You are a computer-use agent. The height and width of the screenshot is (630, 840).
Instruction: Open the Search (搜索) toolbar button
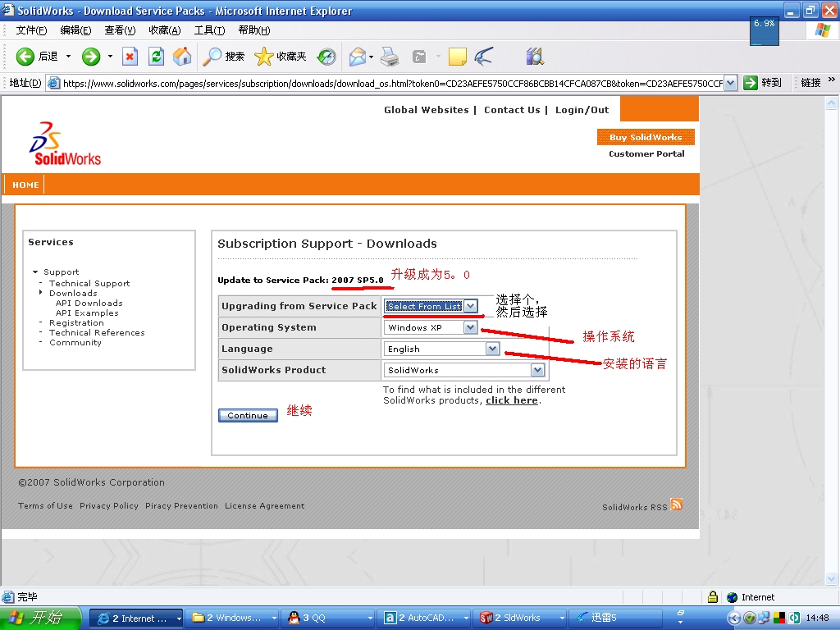[223, 57]
